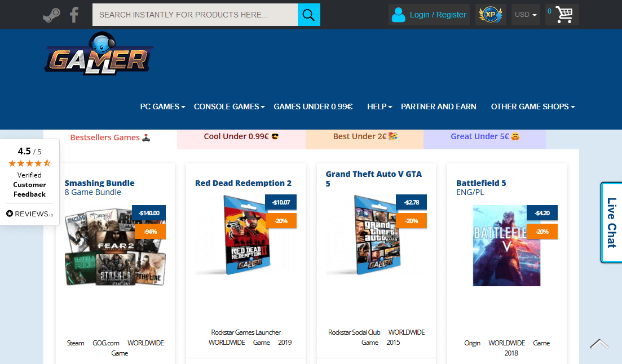622x364 pixels.
Task: Open the shopping cart icon
Action: tap(564, 15)
